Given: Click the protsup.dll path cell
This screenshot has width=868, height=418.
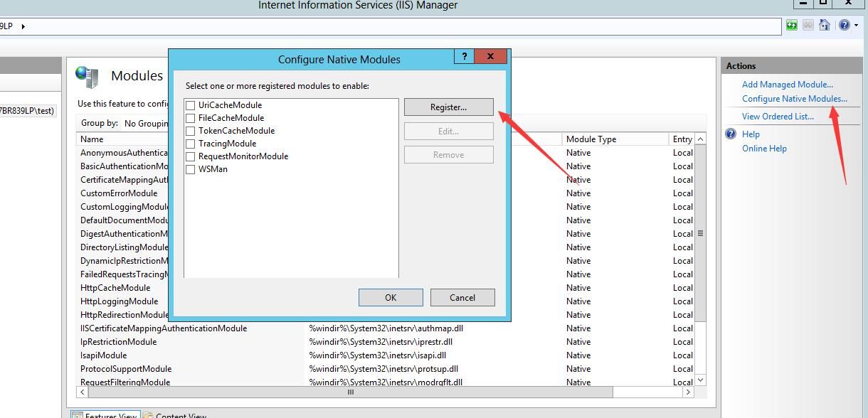Looking at the screenshot, I should pyautogui.click(x=383, y=369).
